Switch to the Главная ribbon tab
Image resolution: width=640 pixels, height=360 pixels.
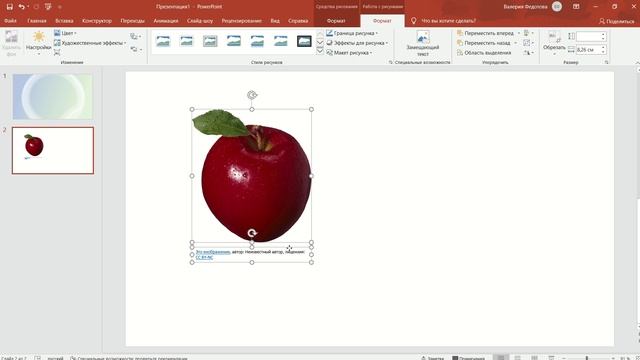(x=37, y=21)
